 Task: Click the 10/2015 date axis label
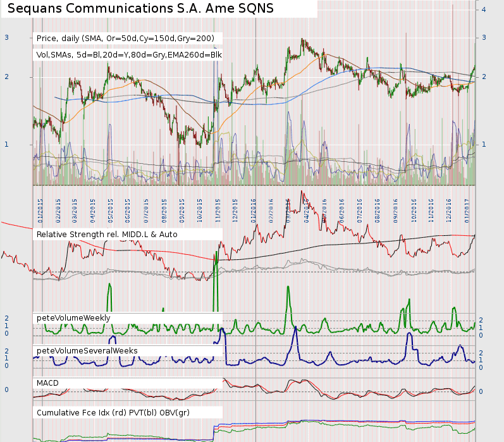pos(200,211)
